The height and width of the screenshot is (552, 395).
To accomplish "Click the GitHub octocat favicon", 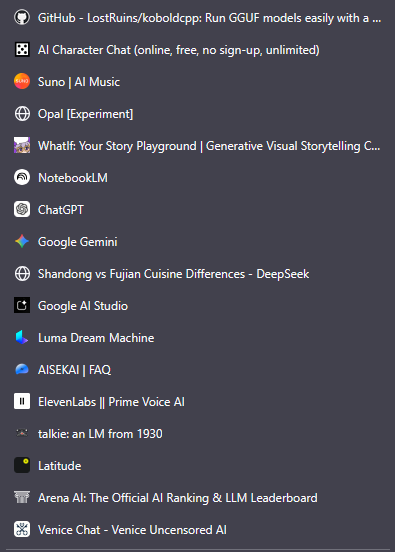I will pos(22,18).
